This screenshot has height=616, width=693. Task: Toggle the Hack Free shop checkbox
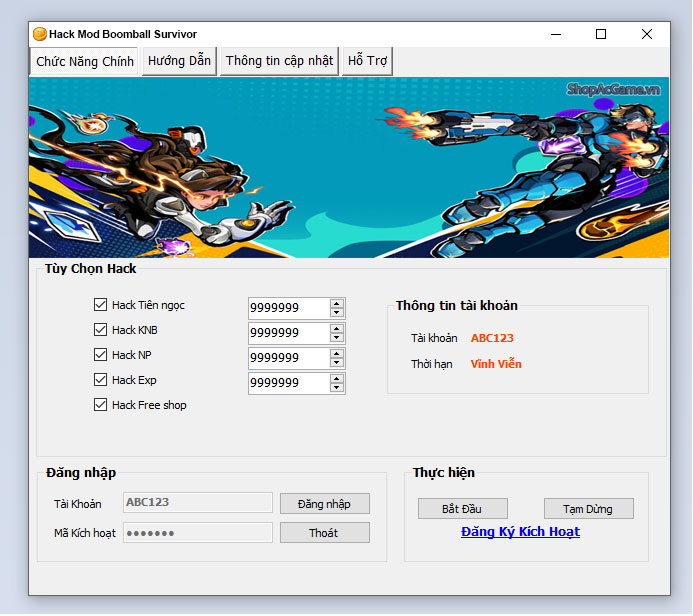coord(100,405)
